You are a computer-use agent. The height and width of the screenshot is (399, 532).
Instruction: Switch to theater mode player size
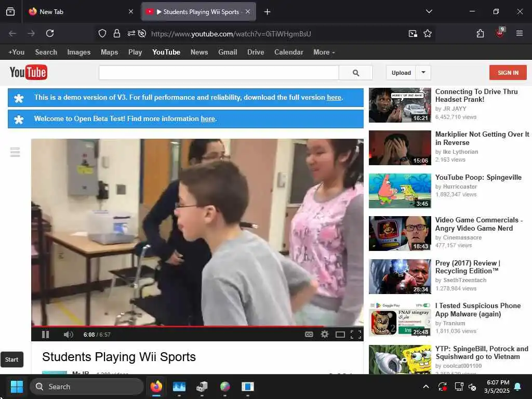(340, 335)
